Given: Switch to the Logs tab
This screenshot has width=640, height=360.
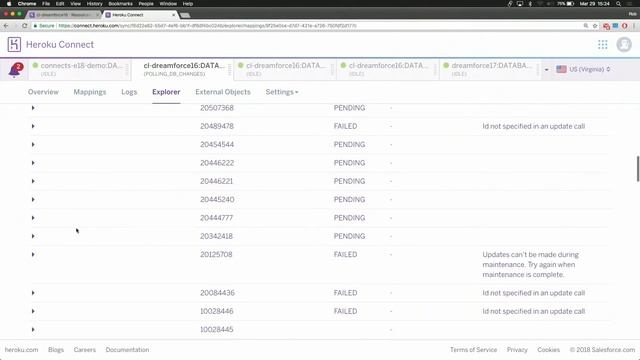Looking at the screenshot, I should 129,92.
